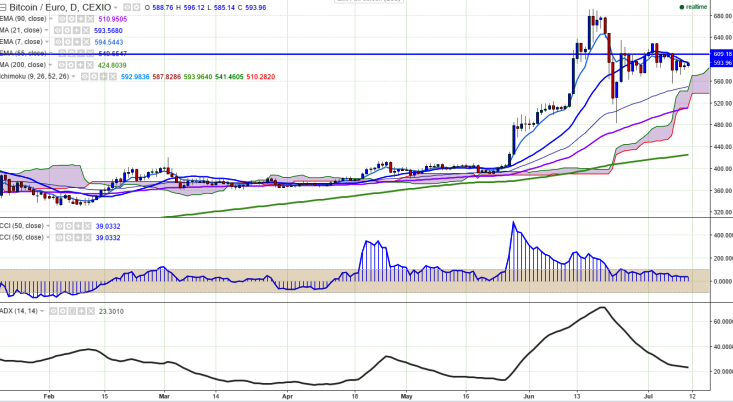
Task: Remove second CCI (50, close) with X icon
Action: (86, 237)
